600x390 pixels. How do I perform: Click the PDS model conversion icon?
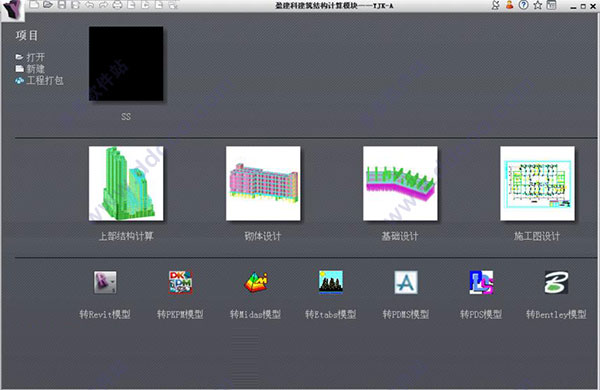(481, 282)
